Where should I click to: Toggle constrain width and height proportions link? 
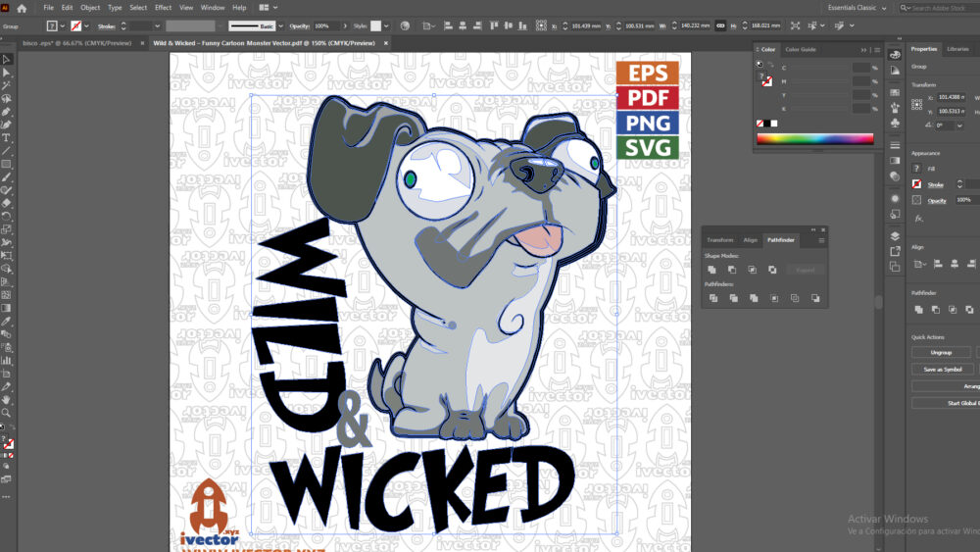click(x=720, y=25)
